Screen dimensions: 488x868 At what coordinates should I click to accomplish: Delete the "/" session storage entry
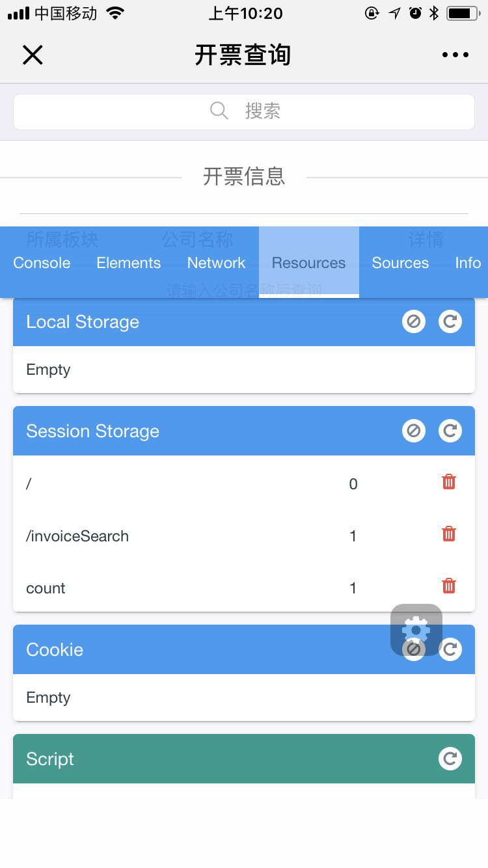[x=449, y=482]
